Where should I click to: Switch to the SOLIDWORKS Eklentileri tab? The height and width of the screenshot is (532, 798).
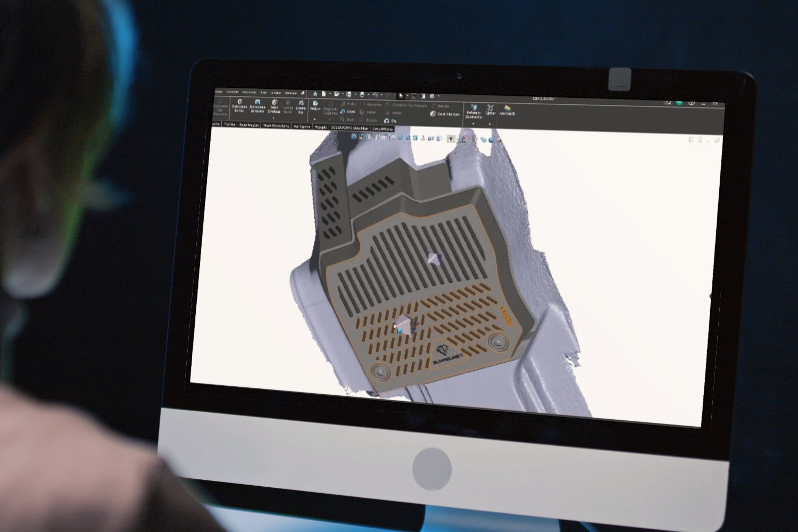coord(349,128)
